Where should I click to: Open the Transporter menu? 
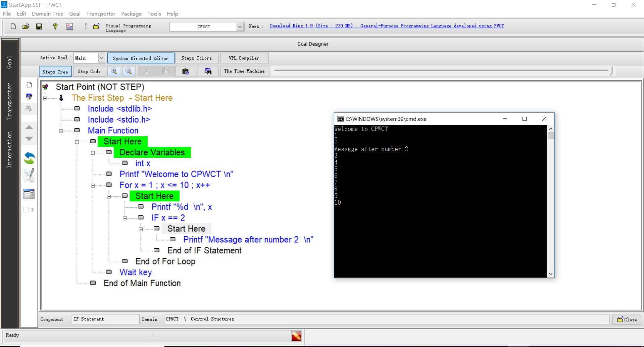pyautogui.click(x=101, y=14)
